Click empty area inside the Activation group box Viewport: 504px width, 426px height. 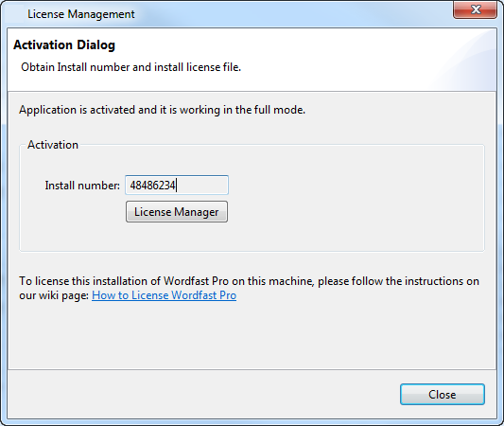(x=354, y=200)
